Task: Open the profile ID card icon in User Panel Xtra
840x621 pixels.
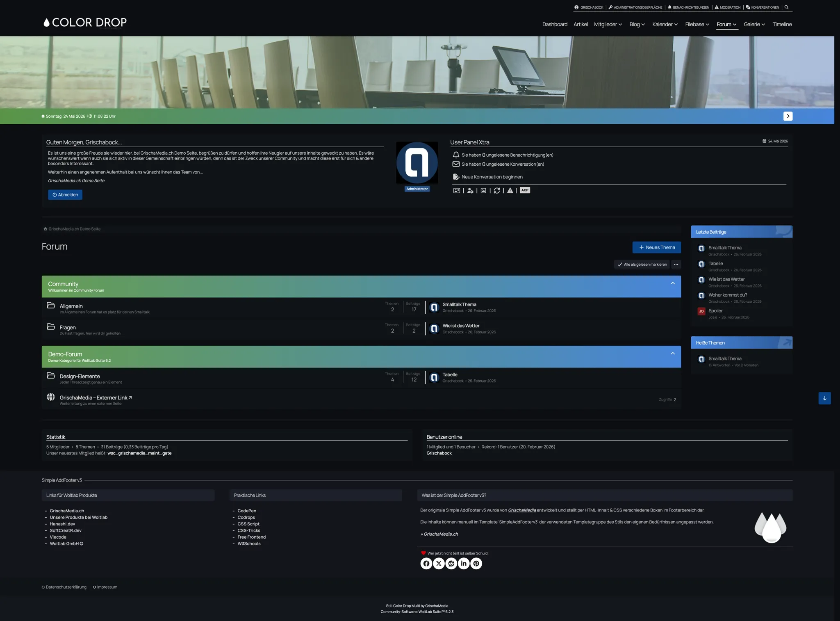Action: pyautogui.click(x=456, y=191)
